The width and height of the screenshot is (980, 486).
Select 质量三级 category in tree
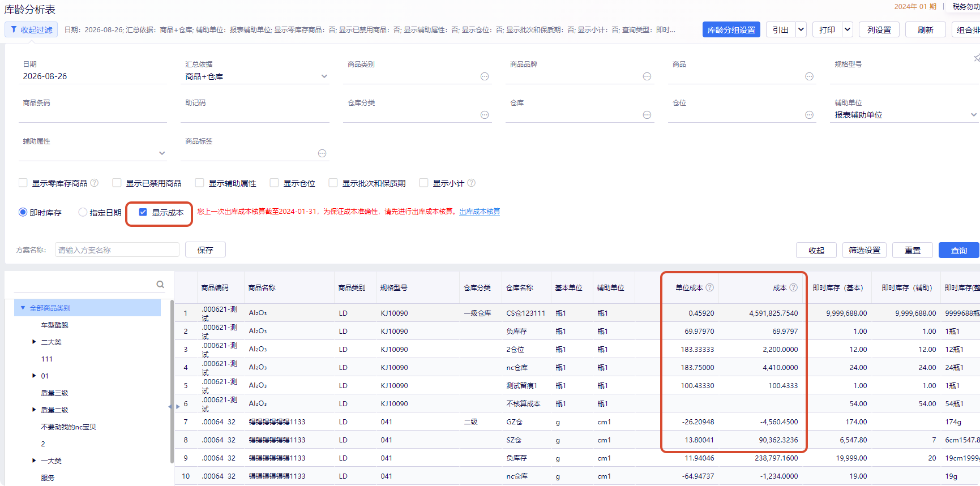(x=54, y=393)
